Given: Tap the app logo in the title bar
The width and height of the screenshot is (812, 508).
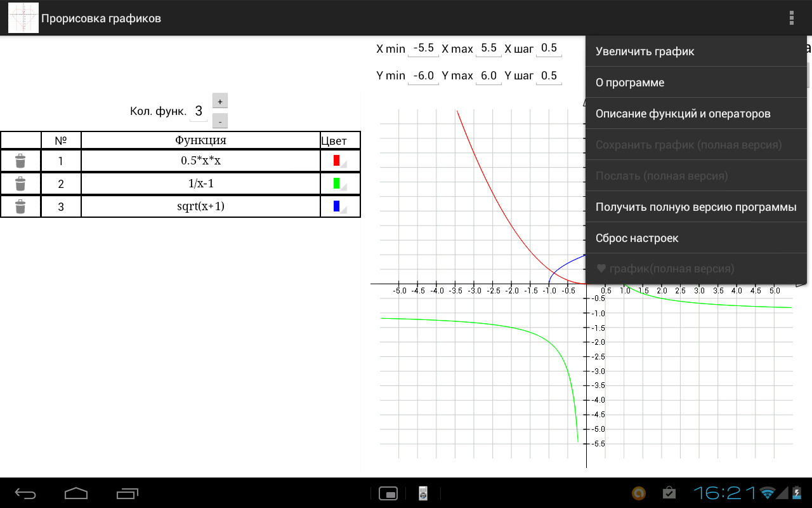Looking at the screenshot, I should pyautogui.click(x=23, y=18).
